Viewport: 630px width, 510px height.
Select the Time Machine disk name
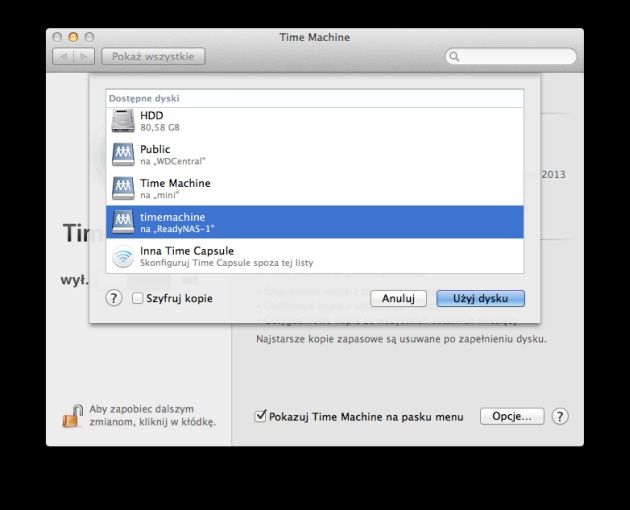pos(175,183)
